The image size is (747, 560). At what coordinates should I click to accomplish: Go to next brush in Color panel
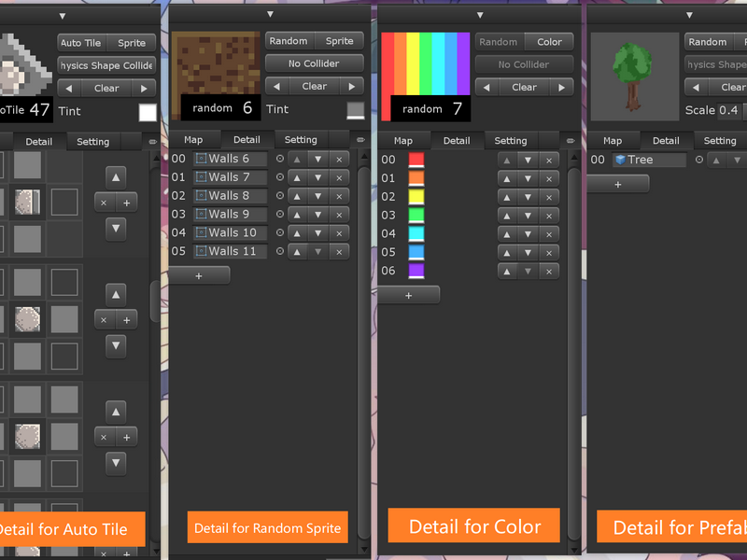562,88
